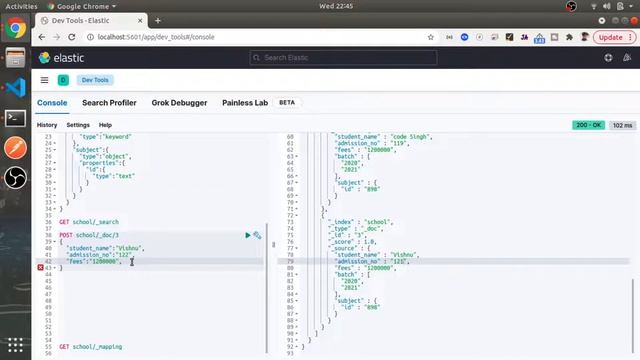Click the response pane vertical scrollbar

click(x=633, y=315)
